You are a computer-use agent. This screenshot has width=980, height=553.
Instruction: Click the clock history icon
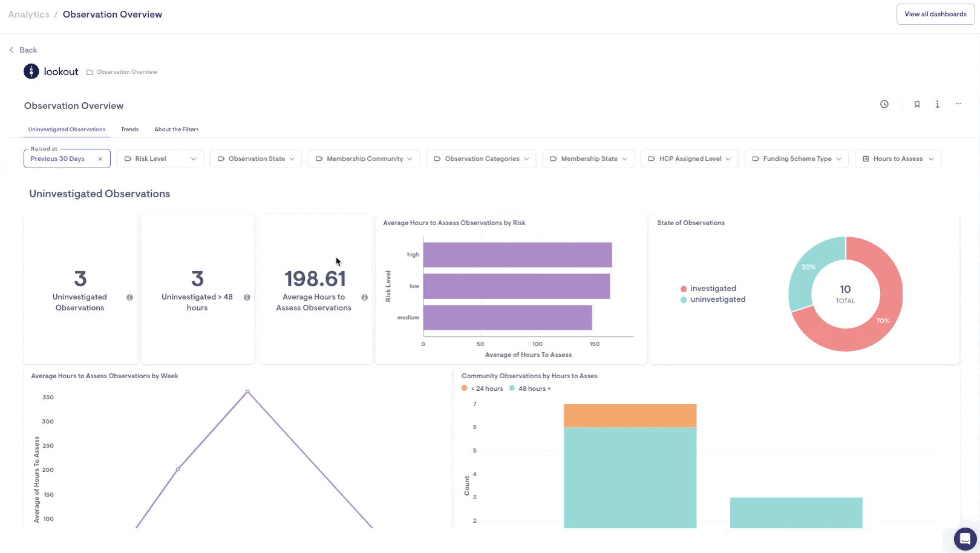pyautogui.click(x=884, y=104)
